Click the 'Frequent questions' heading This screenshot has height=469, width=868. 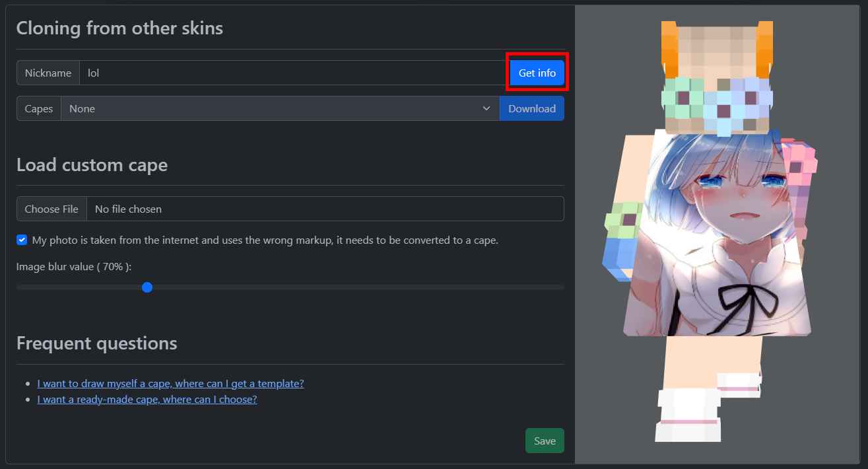96,343
